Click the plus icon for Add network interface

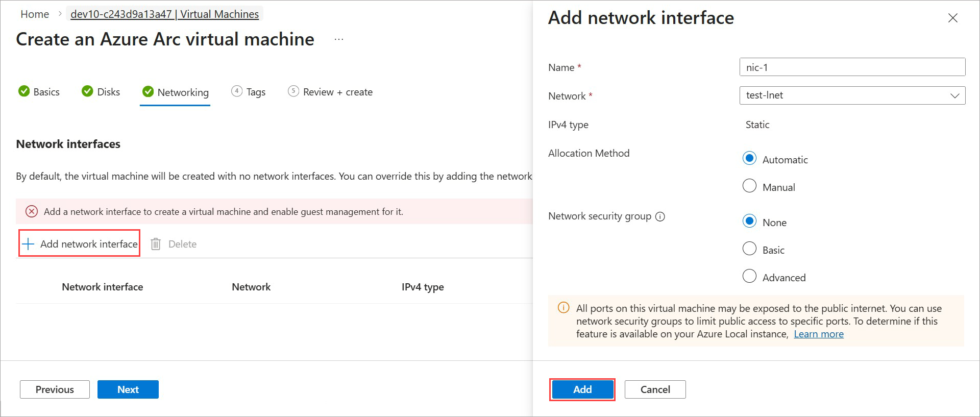[29, 244]
